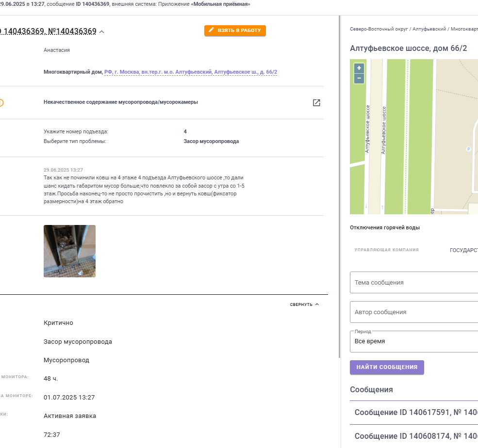Image resolution: width=478 pixels, height=448 pixels.
Task: Click the 'Активная заявка' status value
Action: 70,416
